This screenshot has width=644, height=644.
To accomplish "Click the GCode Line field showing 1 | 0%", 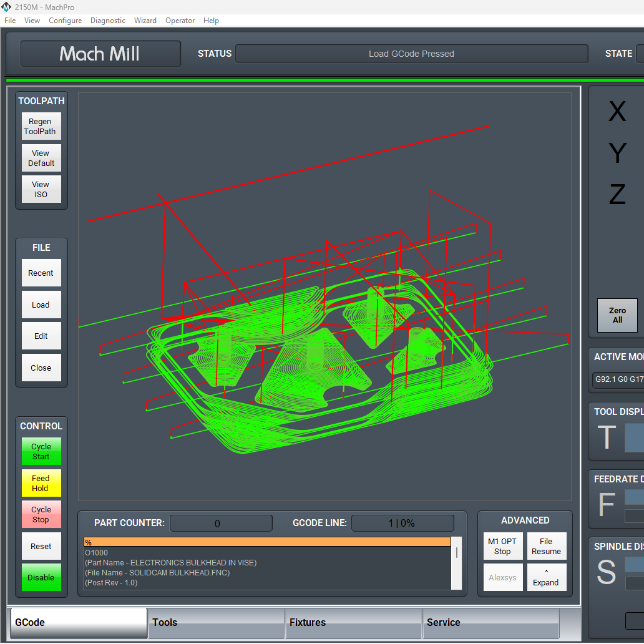I will (x=402, y=523).
